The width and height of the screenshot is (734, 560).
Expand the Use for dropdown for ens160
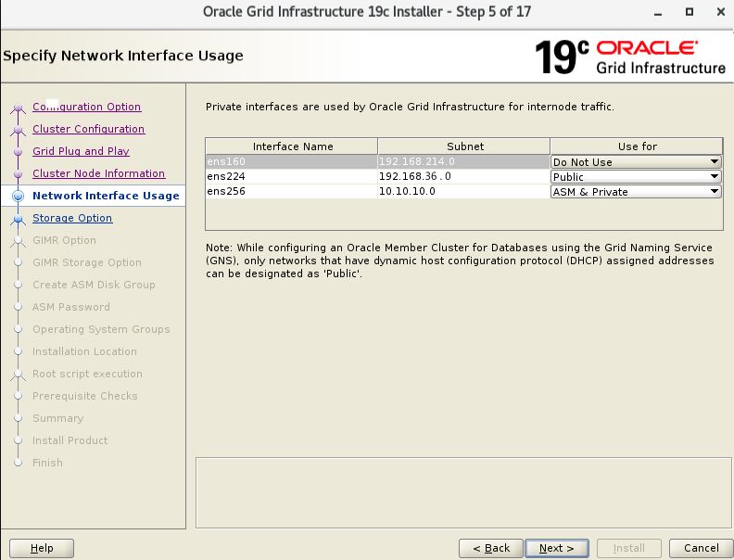point(636,162)
